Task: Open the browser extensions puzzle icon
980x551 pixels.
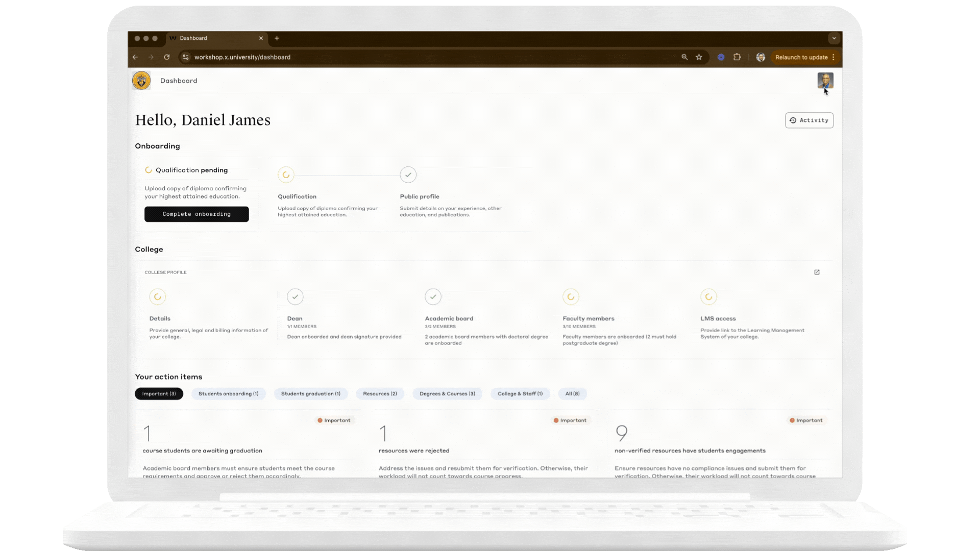Action: [737, 57]
